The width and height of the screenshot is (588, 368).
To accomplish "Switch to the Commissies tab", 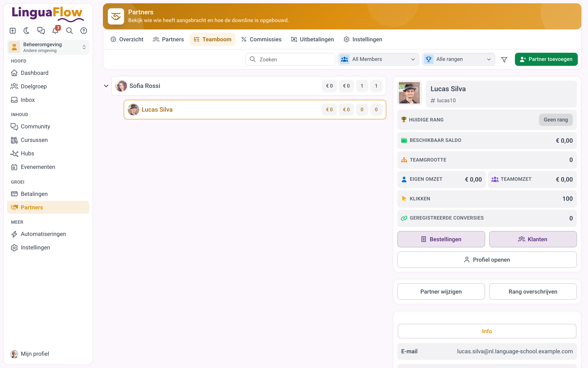I will tap(261, 39).
